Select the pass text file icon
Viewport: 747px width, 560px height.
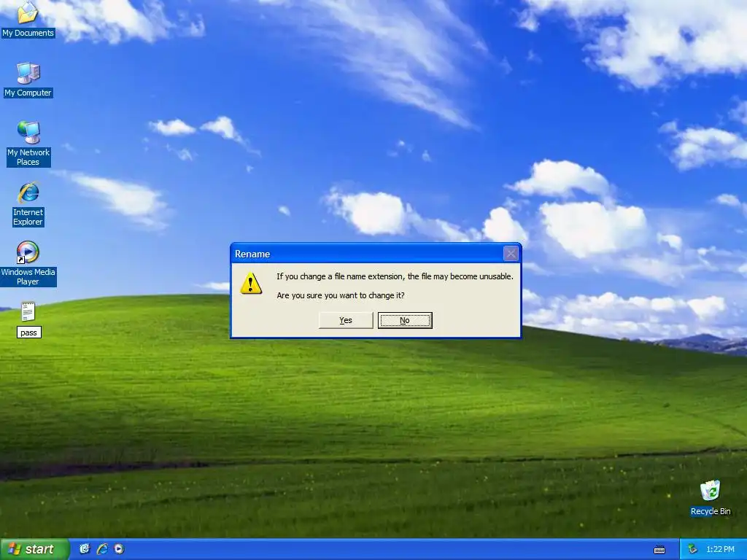[28, 312]
